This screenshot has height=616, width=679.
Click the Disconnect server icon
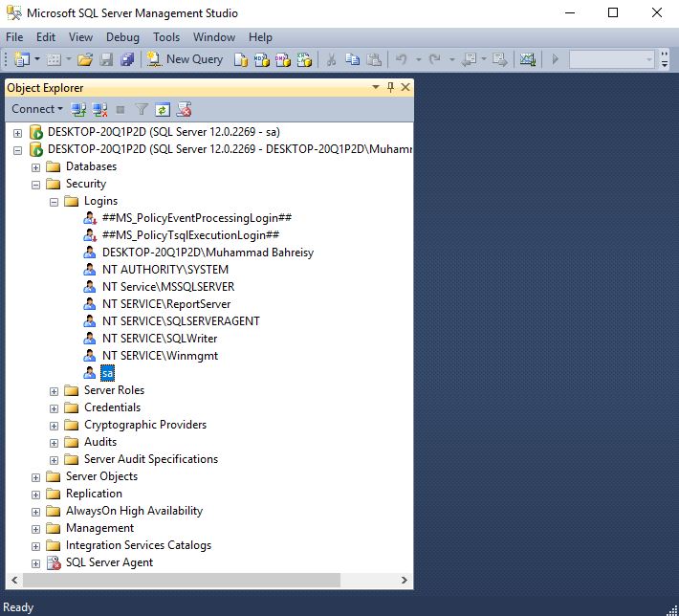(x=99, y=110)
